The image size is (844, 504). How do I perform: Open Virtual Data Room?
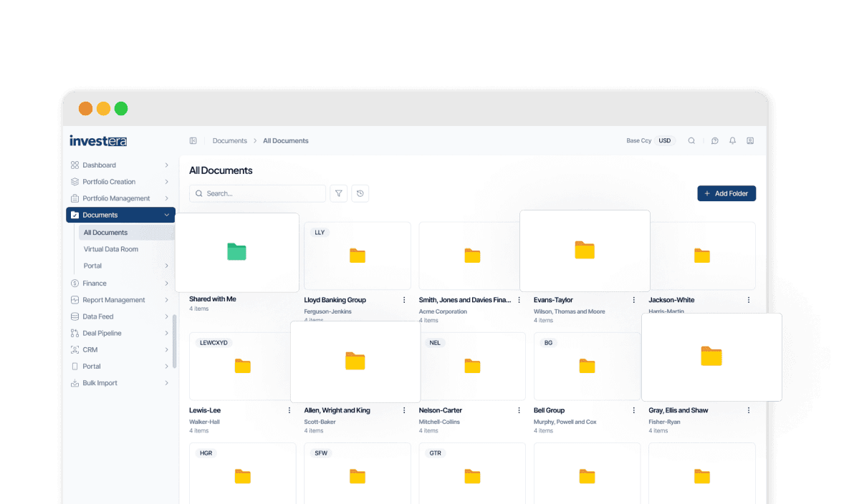(x=111, y=250)
